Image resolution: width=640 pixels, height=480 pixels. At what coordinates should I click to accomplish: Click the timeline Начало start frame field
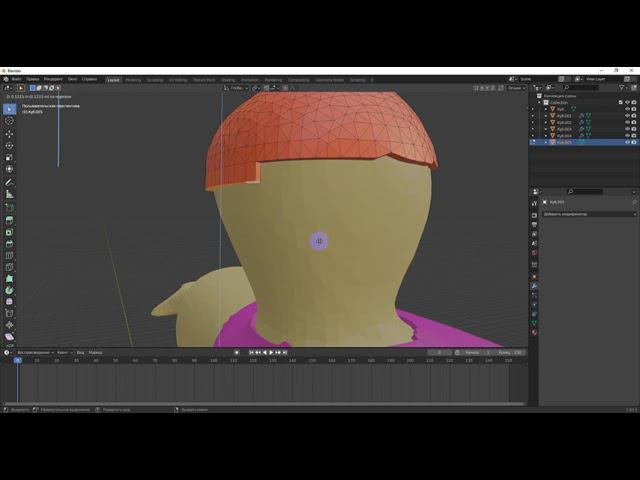pos(477,352)
